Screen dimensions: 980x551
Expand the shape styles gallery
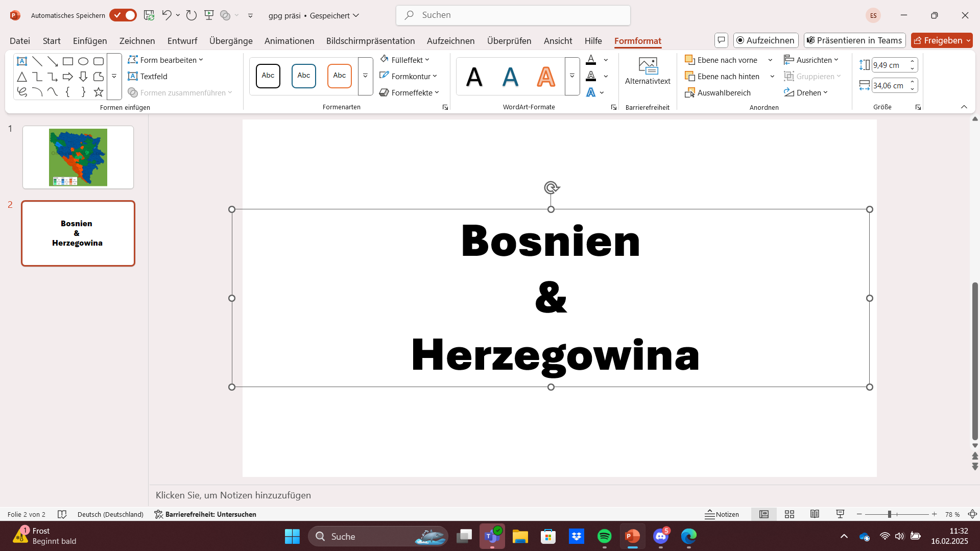pyautogui.click(x=365, y=76)
